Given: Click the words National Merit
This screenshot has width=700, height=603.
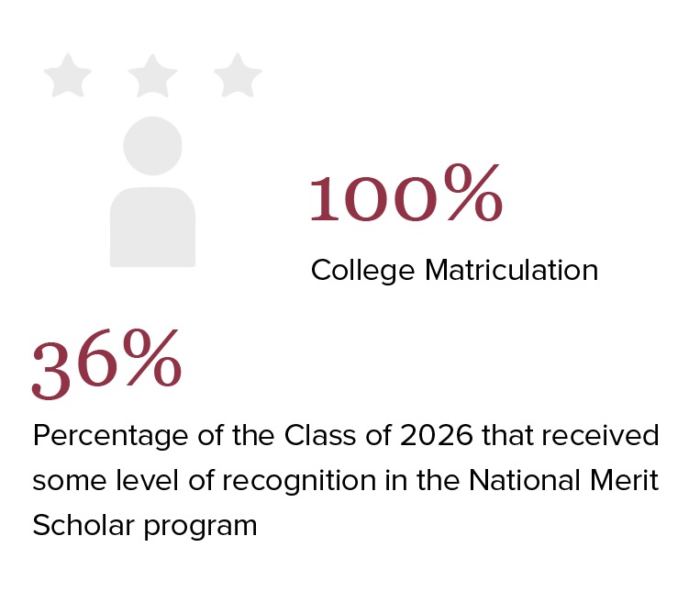Looking at the screenshot, I should pyautogui.click(x=563, y=480).
